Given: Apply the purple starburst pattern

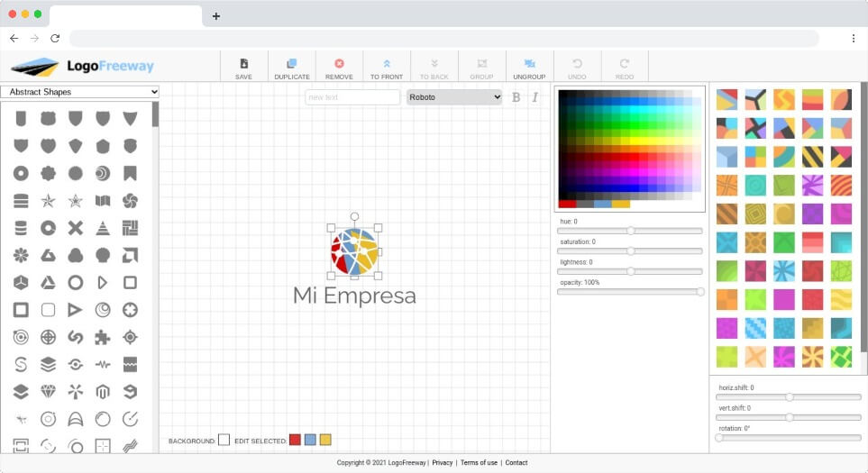Looking at the screenshot, I should [813, 186].
